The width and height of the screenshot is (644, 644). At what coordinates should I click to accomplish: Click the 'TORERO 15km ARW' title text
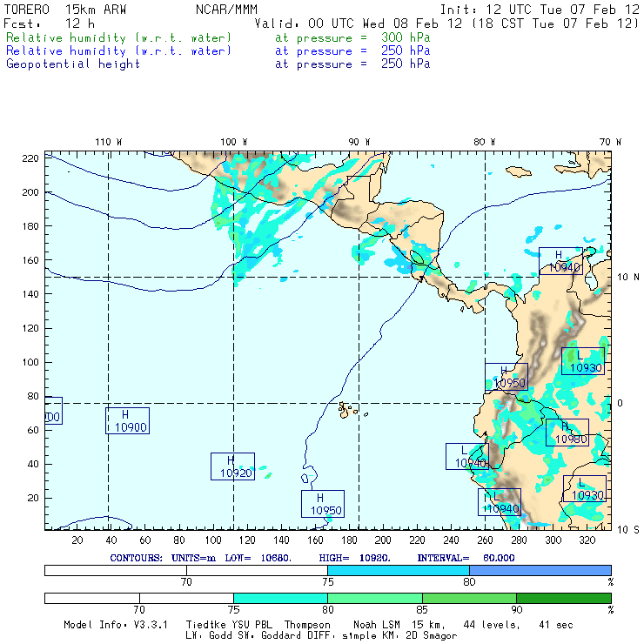tap(65, 10)
